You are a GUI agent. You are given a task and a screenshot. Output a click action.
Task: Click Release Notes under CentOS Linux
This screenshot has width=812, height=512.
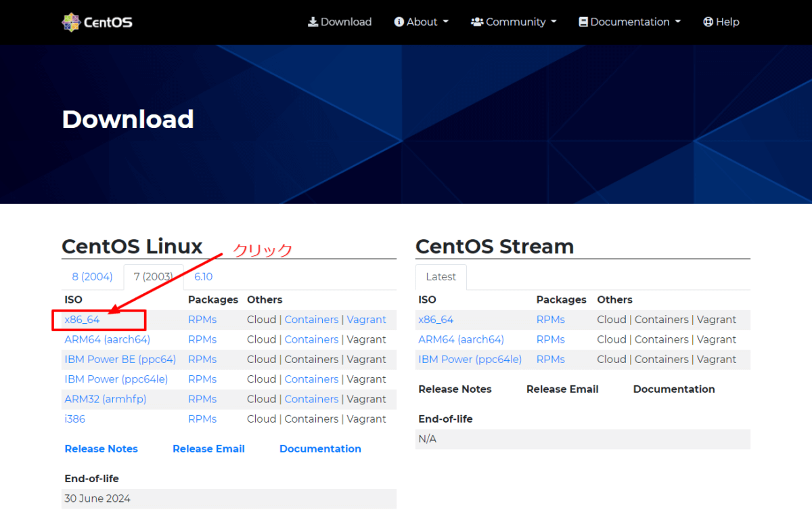[101, 448]
